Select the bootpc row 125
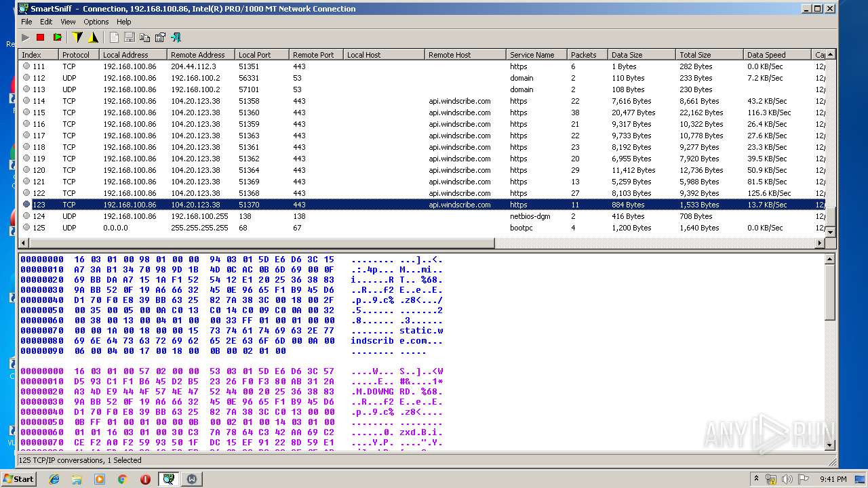The image size is (868, 488). click(422, 228)
